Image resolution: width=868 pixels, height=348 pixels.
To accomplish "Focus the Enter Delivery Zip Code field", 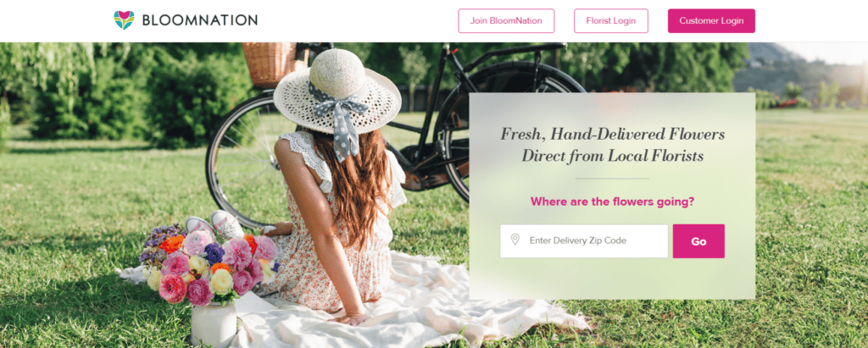I will [x=584, y=240].
